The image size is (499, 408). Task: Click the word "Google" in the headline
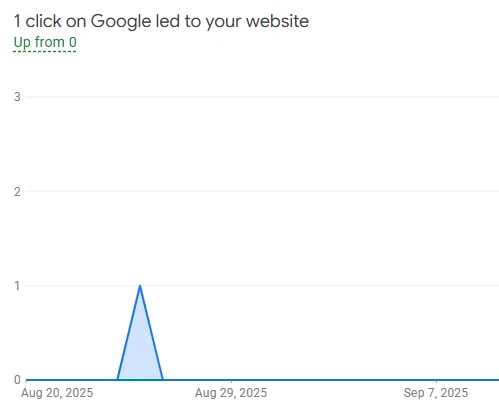tap(121, 22)
